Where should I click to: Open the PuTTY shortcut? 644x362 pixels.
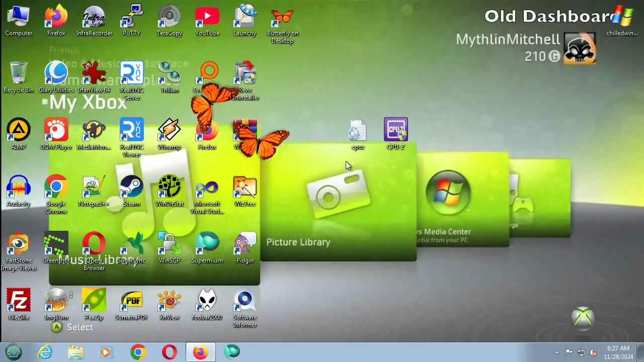pos(131,21)
